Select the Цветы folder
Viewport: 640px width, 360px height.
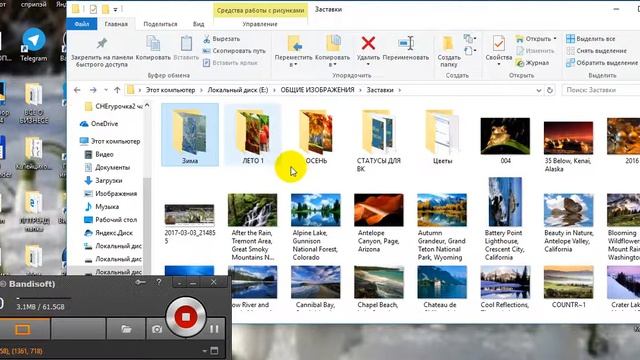click(442, 137)
